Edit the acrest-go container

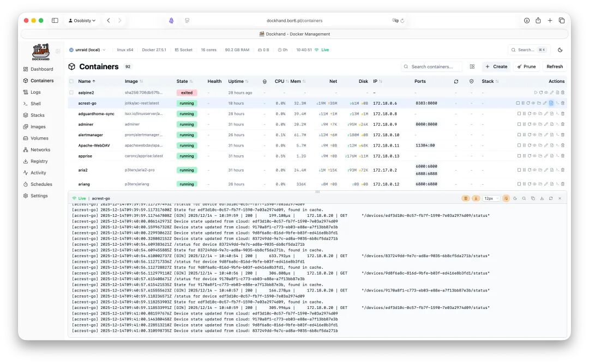tap(545, 103)
